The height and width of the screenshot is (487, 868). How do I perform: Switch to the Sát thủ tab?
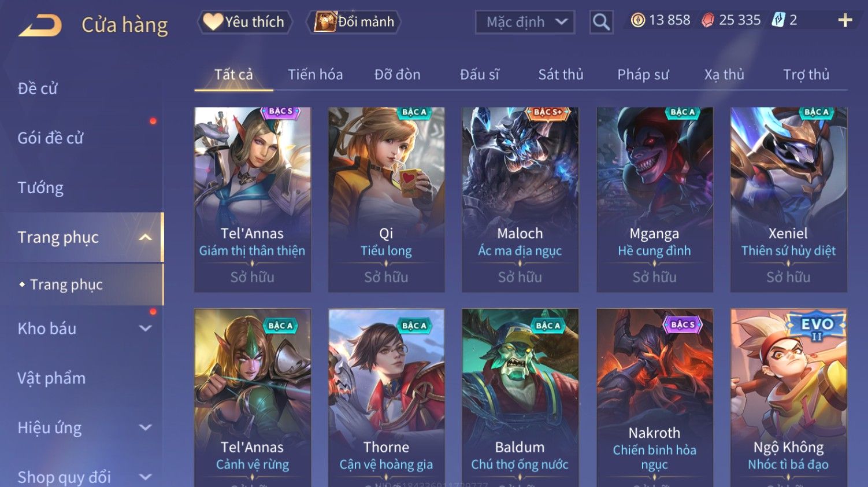(561, 75)
